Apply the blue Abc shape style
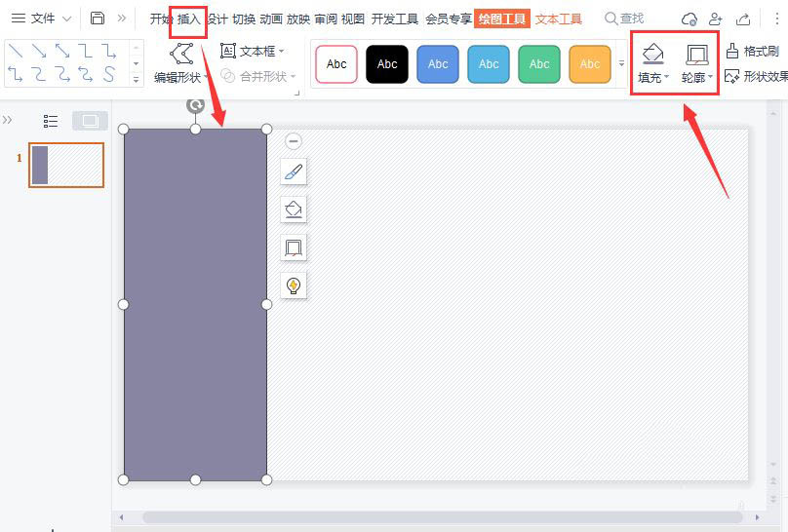This screenshot has height=532, width=788. (x=438, y=64)
